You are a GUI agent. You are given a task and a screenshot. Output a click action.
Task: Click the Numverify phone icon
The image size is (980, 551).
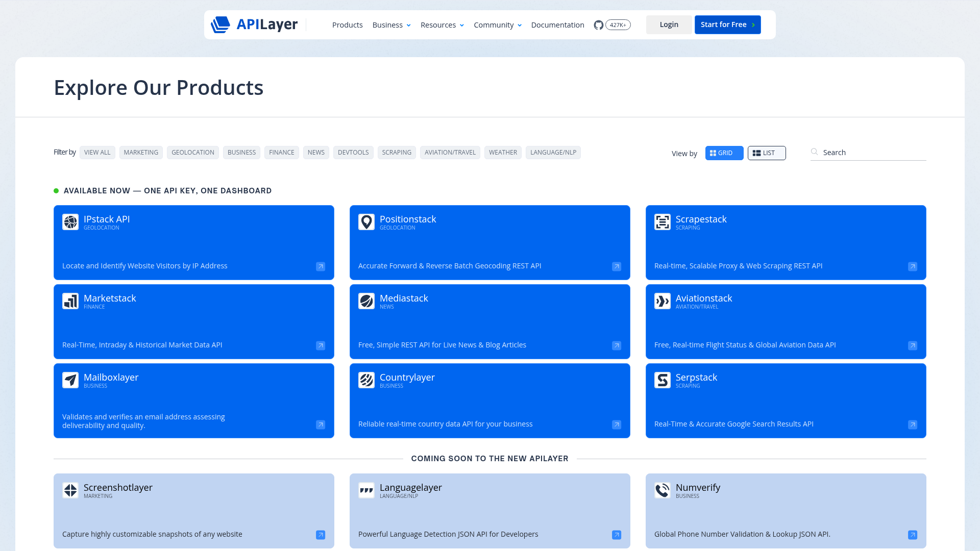pos(663,490)
